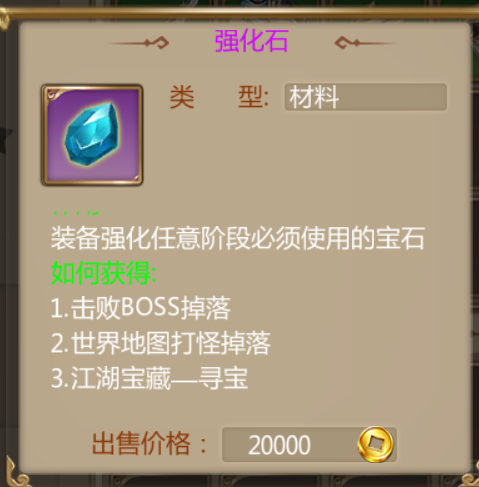Select source 2.世界地图打怪掉落
The height and width of the screenshot is (487, 479).
coord(161,343)
